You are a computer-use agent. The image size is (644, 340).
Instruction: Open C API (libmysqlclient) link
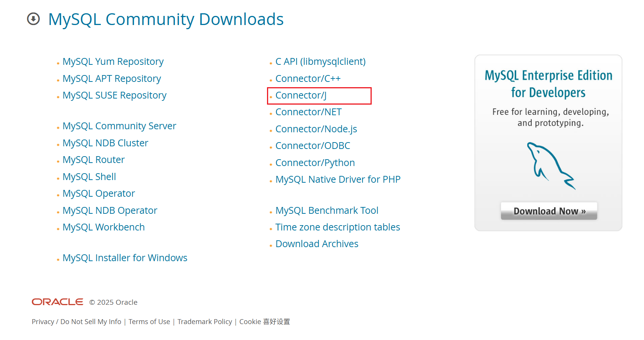point(320,61)
